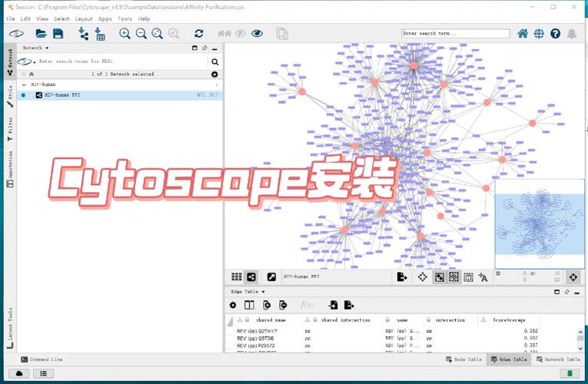This screenshot has height=384, width=588.
Task: Show the network grid view
Action: [x=236, y=276]
